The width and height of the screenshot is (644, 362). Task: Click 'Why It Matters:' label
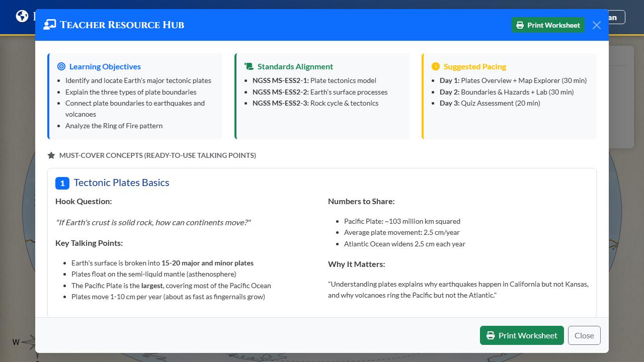click(356, 264)
